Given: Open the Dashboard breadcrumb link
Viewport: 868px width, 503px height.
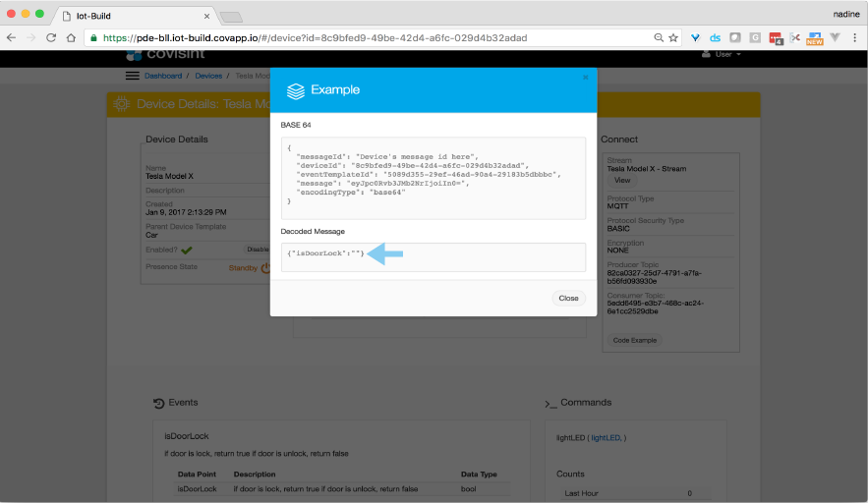Looking at the screenshot, I should pos(163,76).
